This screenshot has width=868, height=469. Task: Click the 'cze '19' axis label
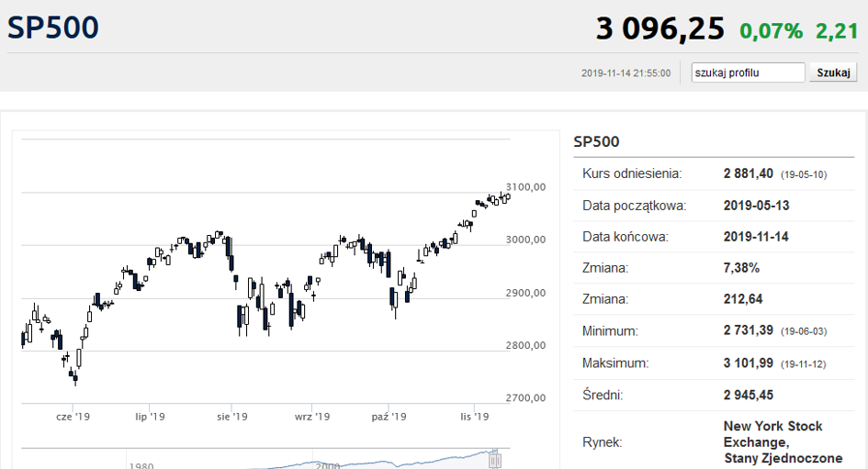[x=73, y=417]
